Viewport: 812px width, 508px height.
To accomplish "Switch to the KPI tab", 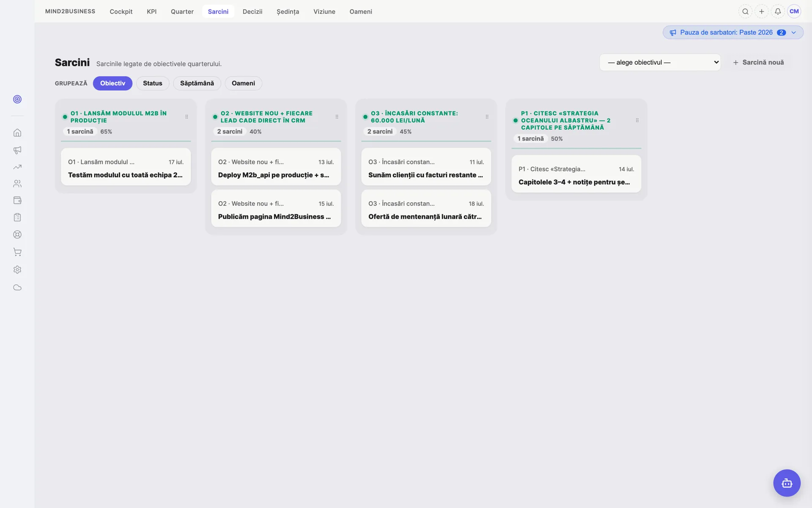I will pos(152,11).
